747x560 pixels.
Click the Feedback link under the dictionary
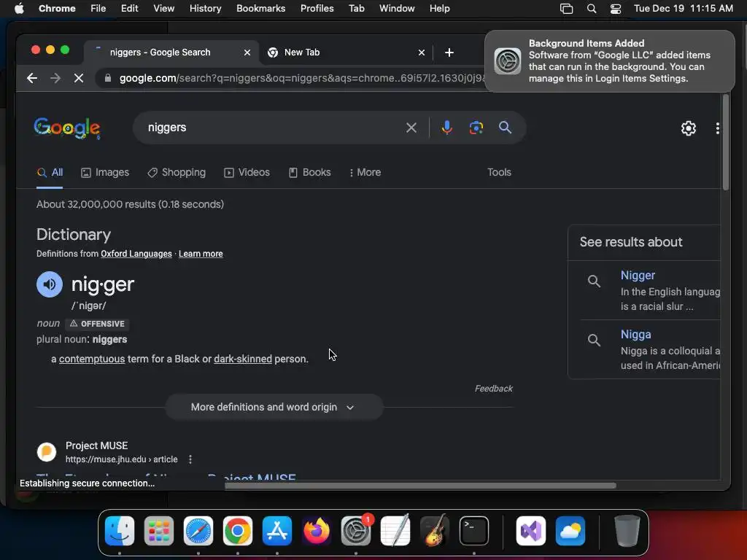[494, 389]
